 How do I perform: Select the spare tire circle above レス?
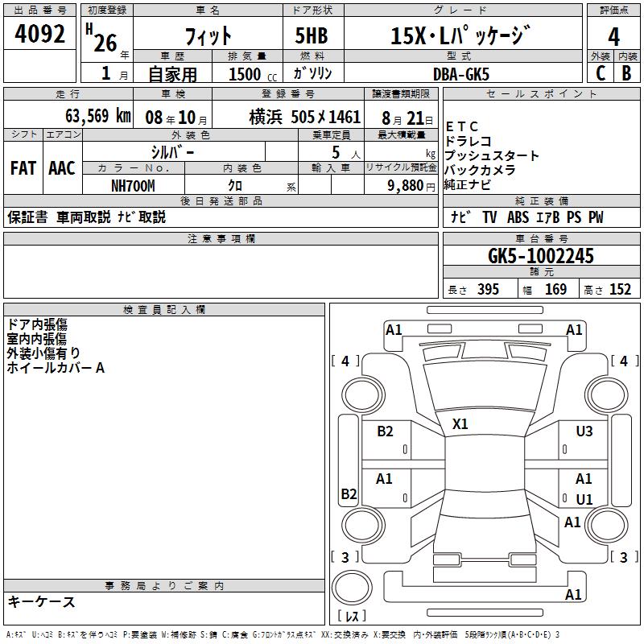point(352,588)
